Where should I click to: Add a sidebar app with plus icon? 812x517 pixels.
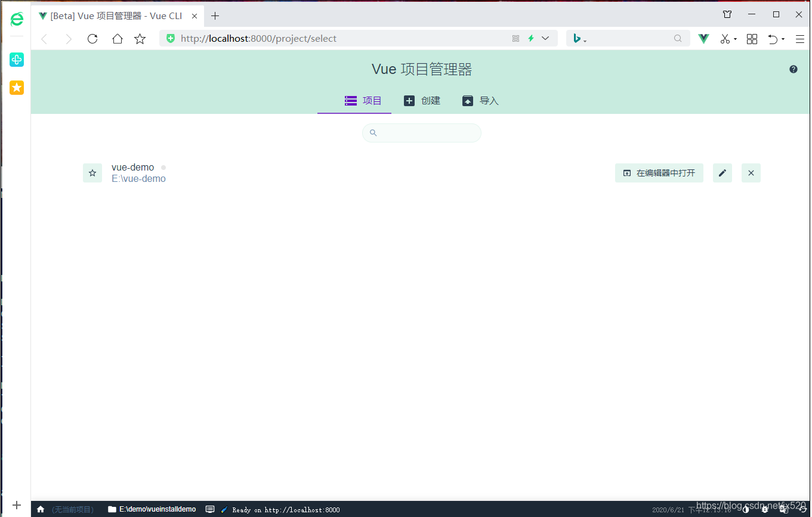pos(17,504)
